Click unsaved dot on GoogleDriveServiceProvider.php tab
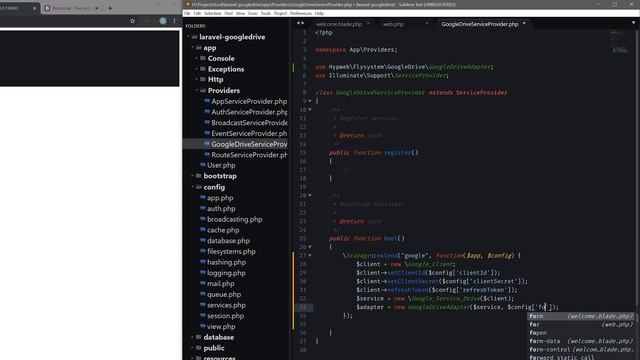 click(524, 24)
